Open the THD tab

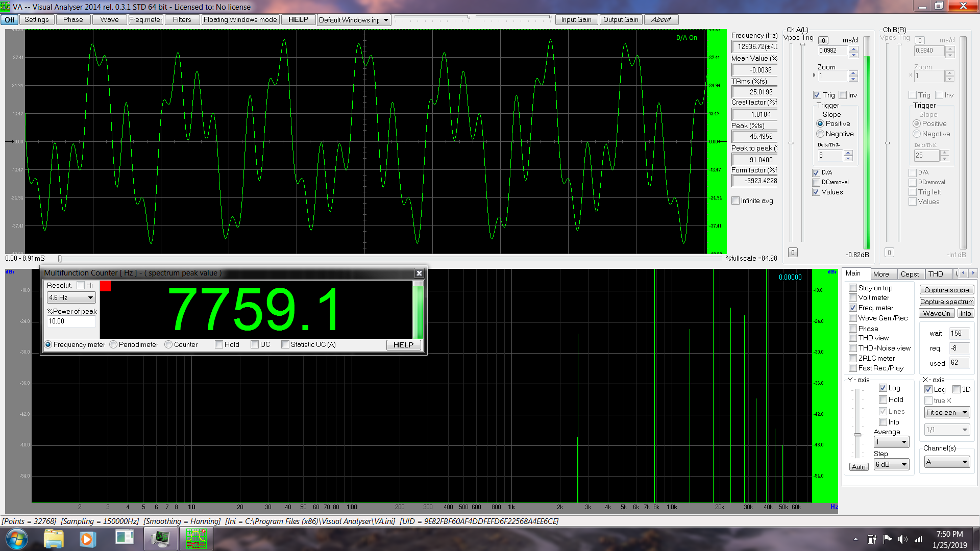pyautogui.click(x=936, y=274)
